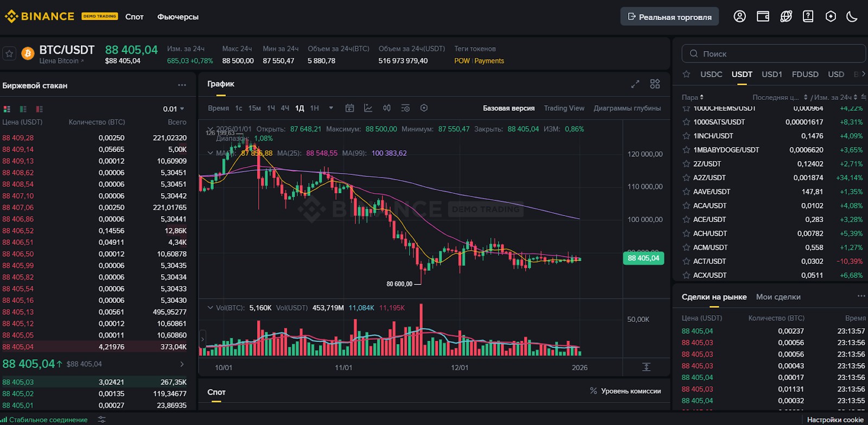This screenshot has height=425, width=868.
Task: Open market trades three-dot menu
Action: tap(861, 296)
